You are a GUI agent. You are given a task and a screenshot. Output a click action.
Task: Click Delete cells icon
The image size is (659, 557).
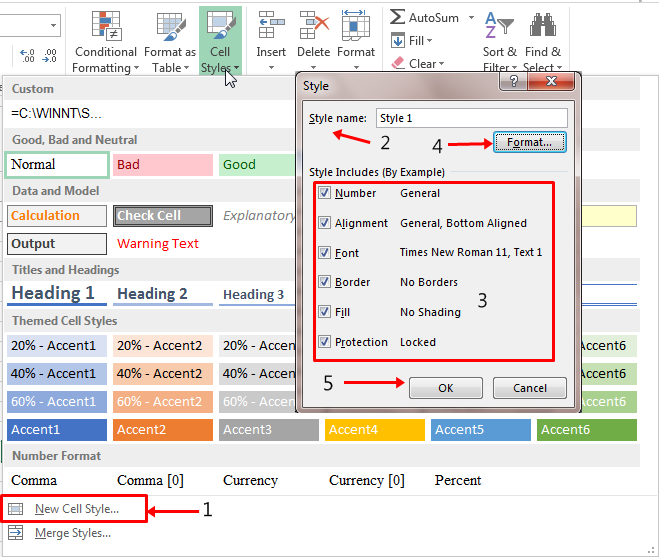314,25
